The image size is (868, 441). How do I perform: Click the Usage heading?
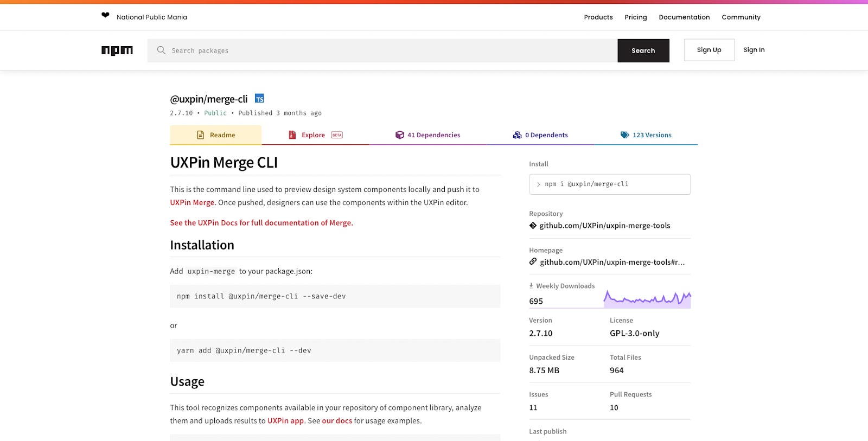point(187,382)
